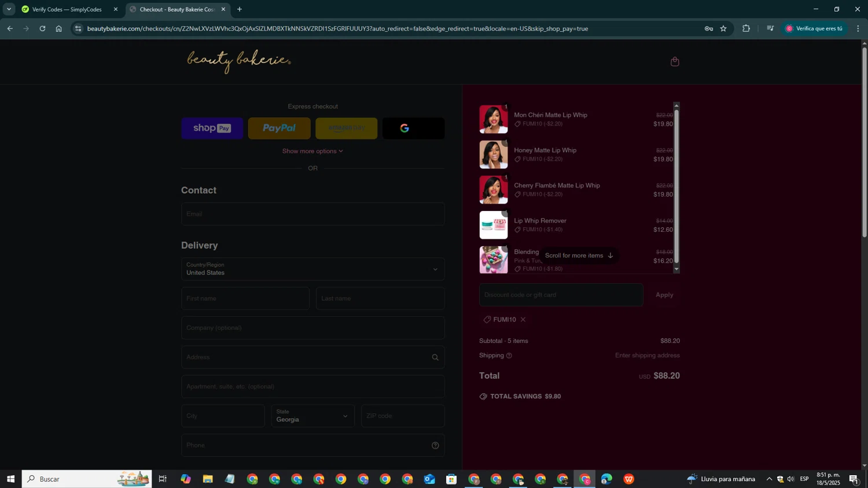Image resolution: width=868 pixels, height=488 pixels.
Task: Open the shopping cart bag icon
Action: pyautogui.click(x=675, y=62)
